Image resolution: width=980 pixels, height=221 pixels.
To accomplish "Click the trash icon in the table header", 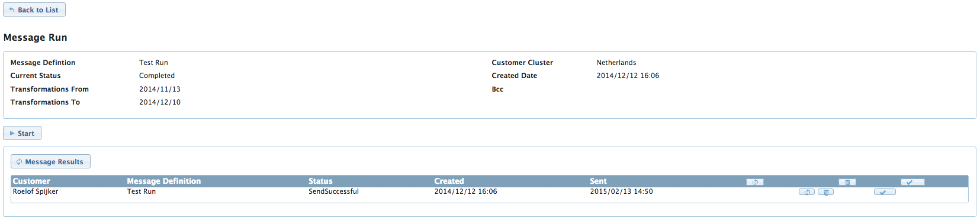I will [847, 182].
